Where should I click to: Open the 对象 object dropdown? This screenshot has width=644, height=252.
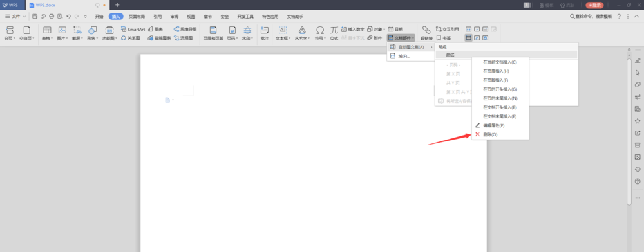pyautogui.click(x=376, y=30)
